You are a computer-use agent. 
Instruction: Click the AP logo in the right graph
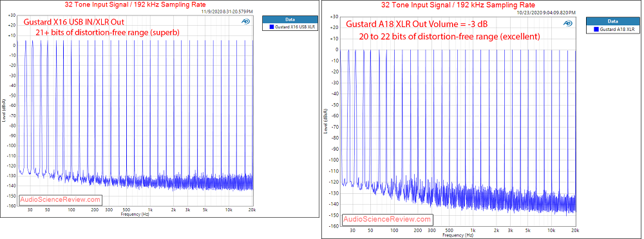pyautogui.click(x=567, y=23)
